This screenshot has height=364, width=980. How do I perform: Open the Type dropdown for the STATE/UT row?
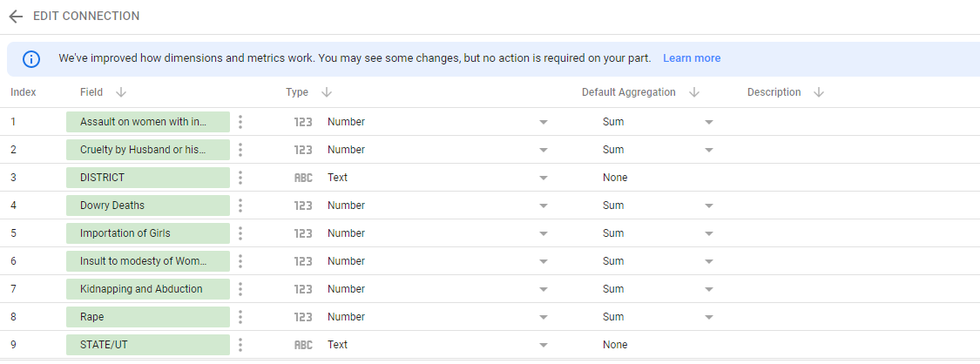click(x=544, y=345)
